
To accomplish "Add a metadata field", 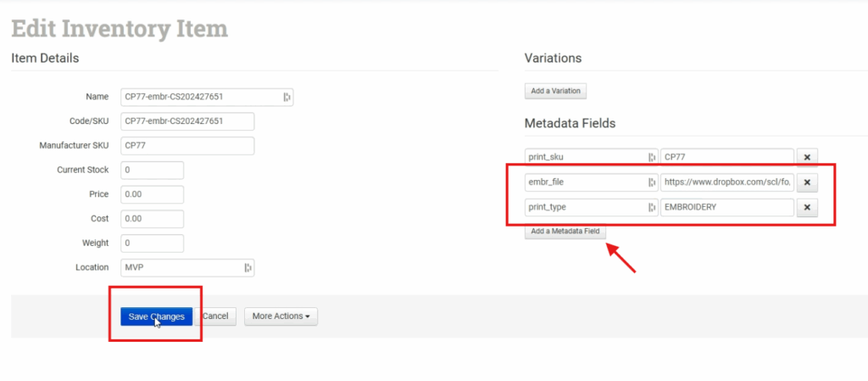I will click(x=565, y=232).
